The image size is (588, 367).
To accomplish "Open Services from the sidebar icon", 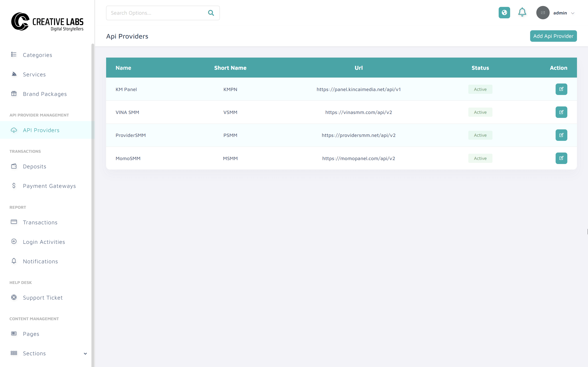I will [14, 74].
